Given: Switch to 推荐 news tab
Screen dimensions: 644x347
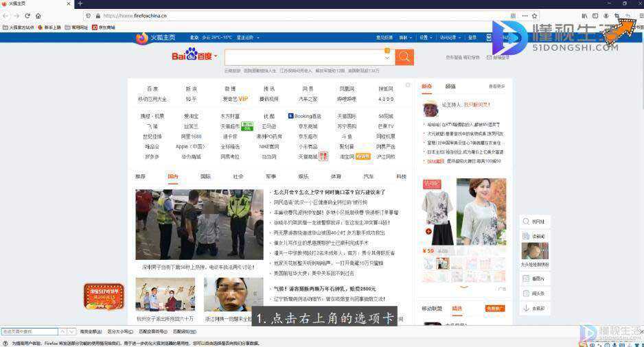Looking at the screenshot, I should [x=141, y=176].
